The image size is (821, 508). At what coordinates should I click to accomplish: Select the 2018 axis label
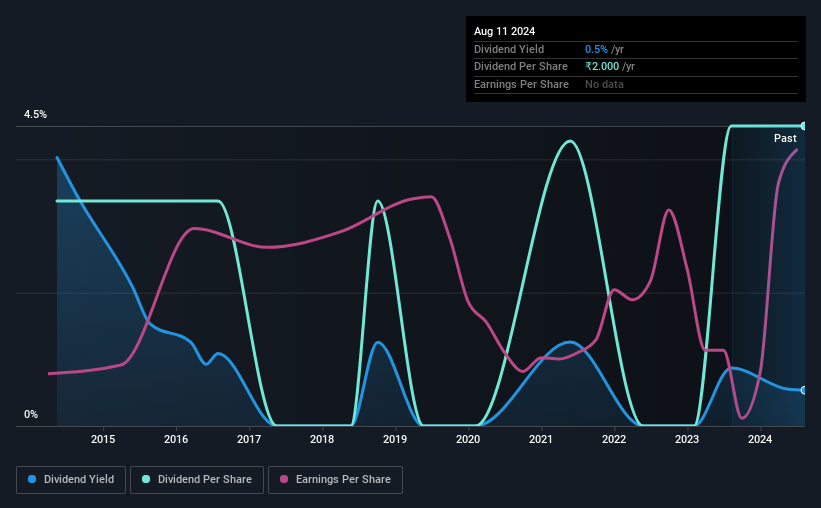[322, 439]
